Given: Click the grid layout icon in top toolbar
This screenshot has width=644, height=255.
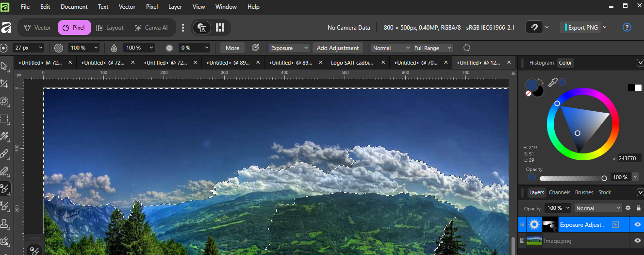Looking at the screenshot, I should coord(220,28).
